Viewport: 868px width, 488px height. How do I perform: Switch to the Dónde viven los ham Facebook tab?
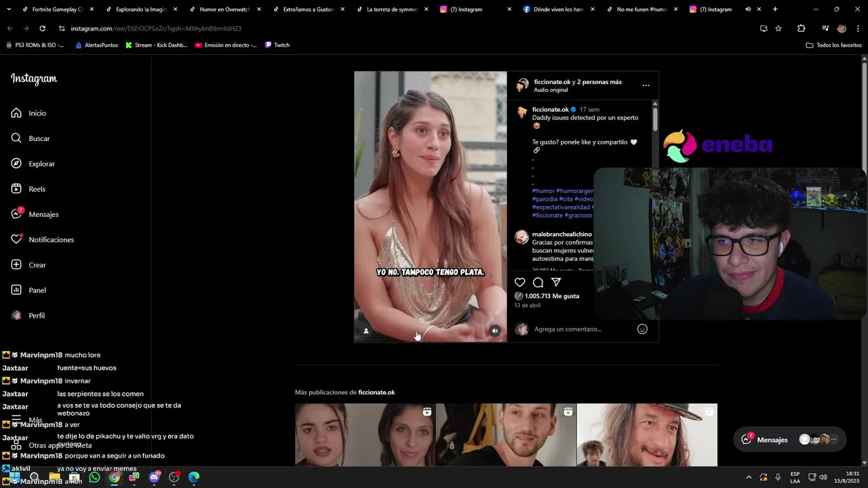click(558, 9)
